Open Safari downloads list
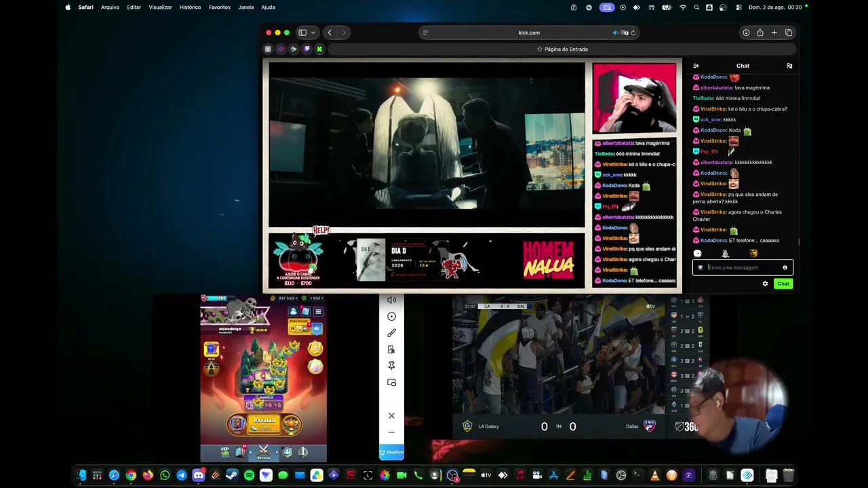This screenshot has height=488, width=868. pos(746,33)
